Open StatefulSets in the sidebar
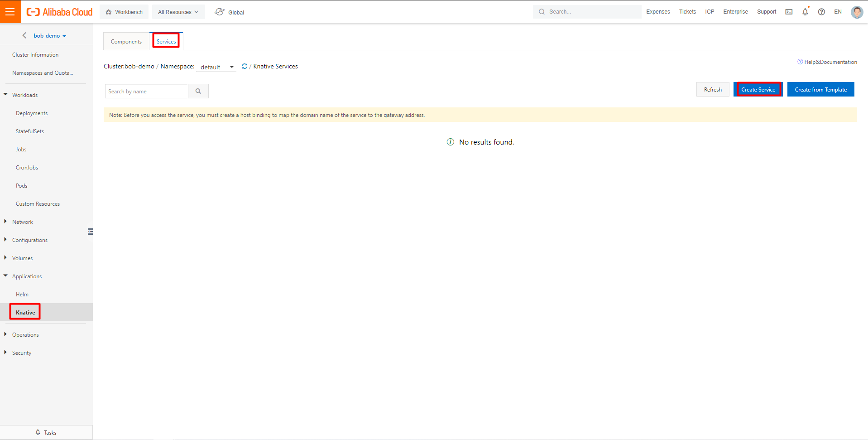This screenshot has height=440, width=868. tap(30, 131)
